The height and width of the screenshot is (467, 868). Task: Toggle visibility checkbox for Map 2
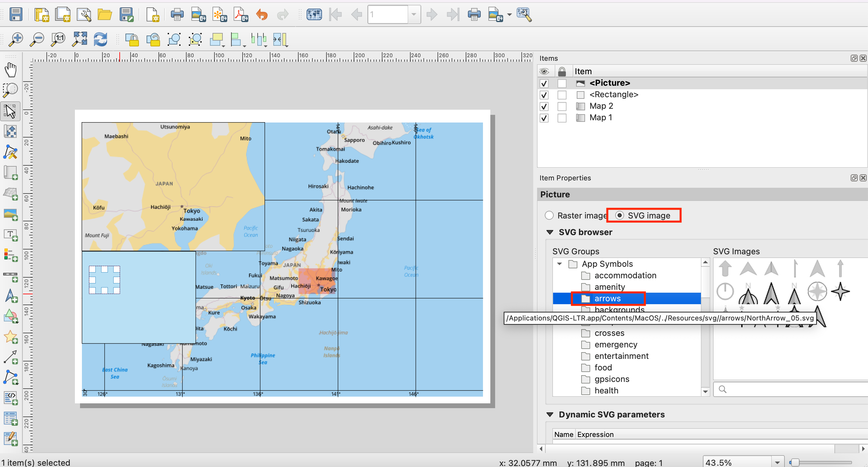point(544,107)
